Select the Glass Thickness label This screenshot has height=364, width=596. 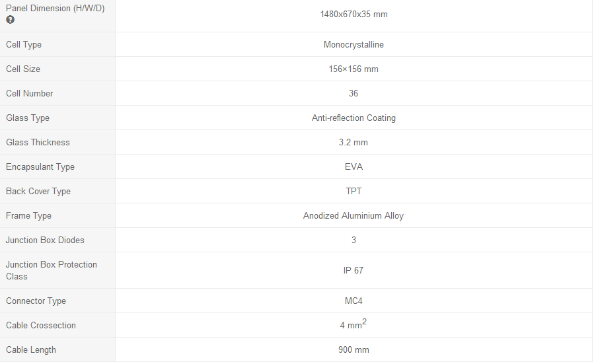38,143
